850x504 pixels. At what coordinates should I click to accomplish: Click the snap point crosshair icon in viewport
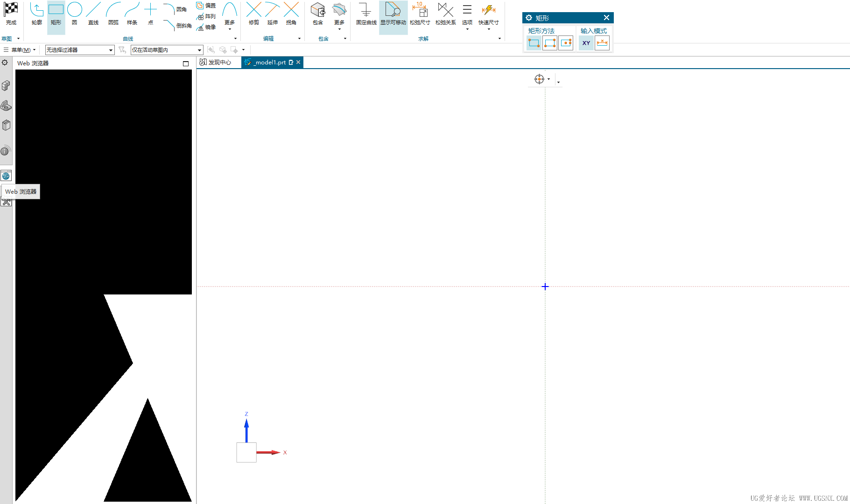point(539,79)
